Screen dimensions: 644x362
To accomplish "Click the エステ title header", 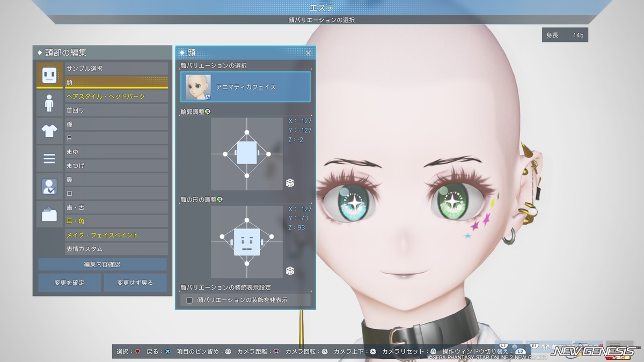I will pos(322,8).
